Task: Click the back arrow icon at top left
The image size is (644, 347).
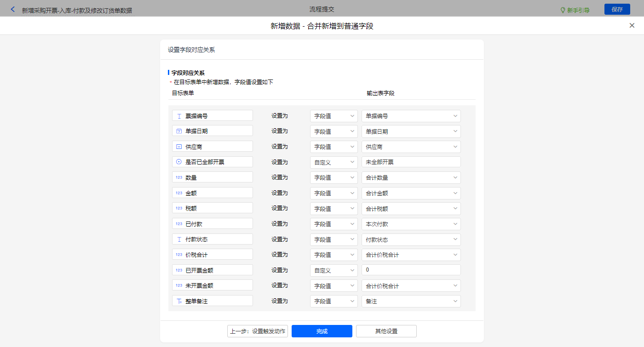Action: 12,9
